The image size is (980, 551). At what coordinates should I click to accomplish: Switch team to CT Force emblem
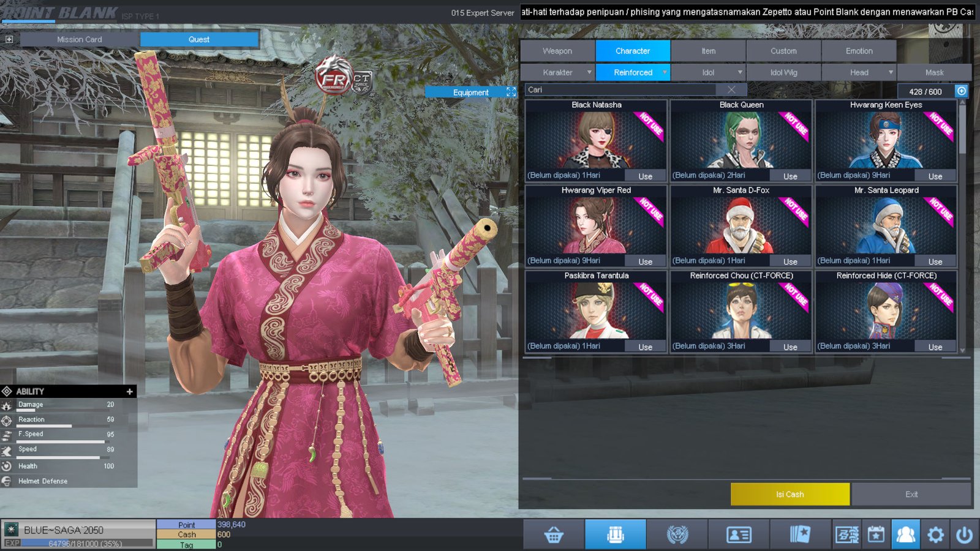coord(361,81)
